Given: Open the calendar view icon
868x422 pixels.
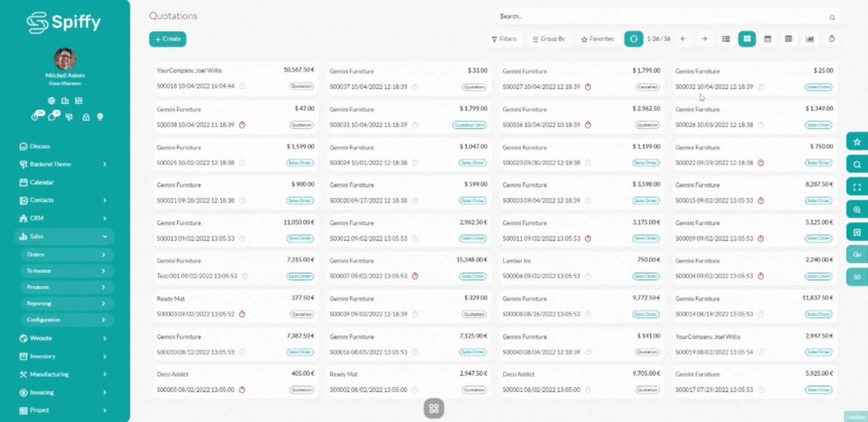Looking at the screenshot, I should [768, 39].
